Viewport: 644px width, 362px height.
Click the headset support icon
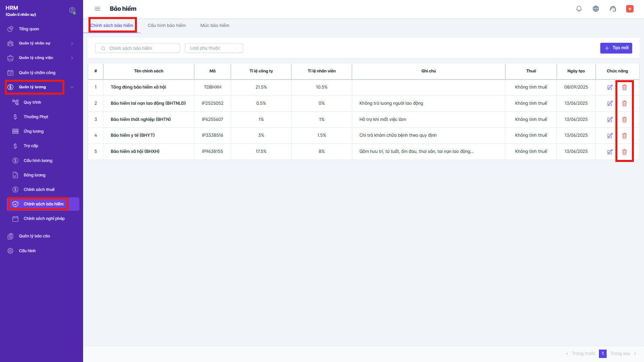[x=613, y=9]
